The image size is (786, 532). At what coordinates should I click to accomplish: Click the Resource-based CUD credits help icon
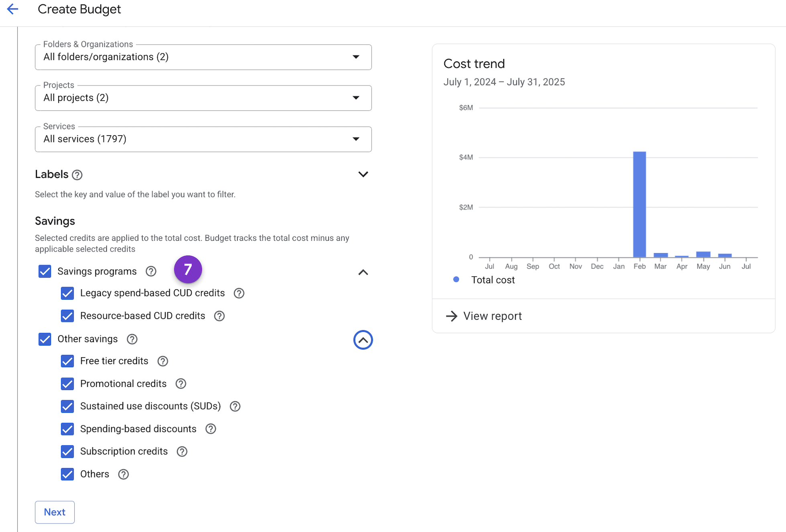tap(219, 316)
